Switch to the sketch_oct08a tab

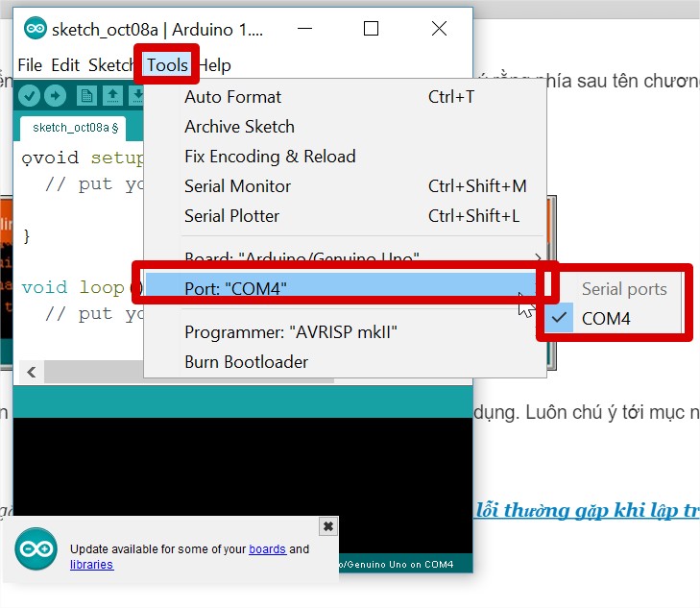point(73,128)
